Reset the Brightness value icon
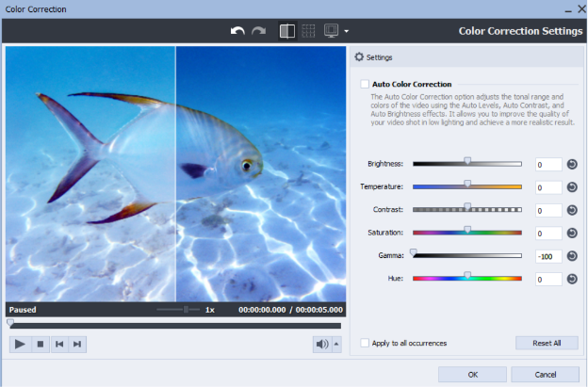The image size is (588, 387). click(572, 164)
